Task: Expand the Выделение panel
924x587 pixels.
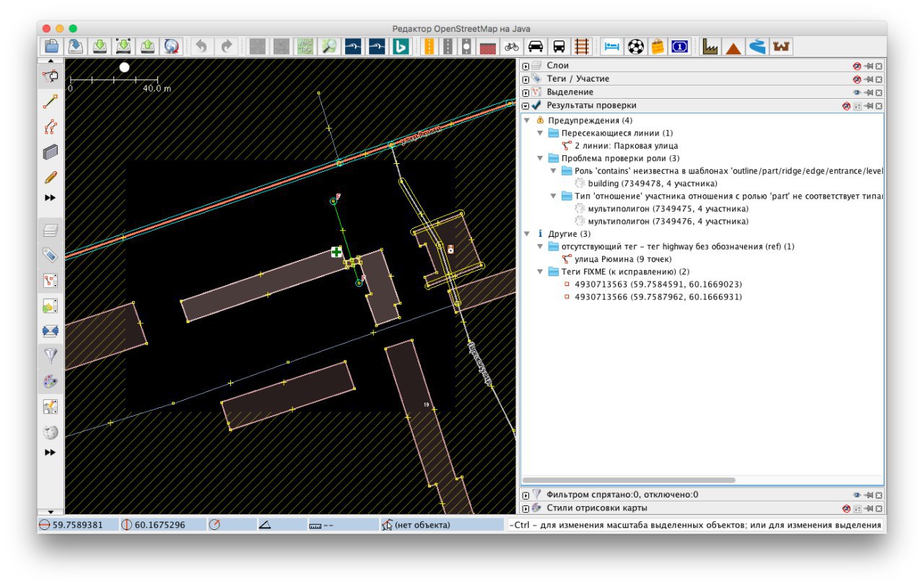Action: pos(526,92)
